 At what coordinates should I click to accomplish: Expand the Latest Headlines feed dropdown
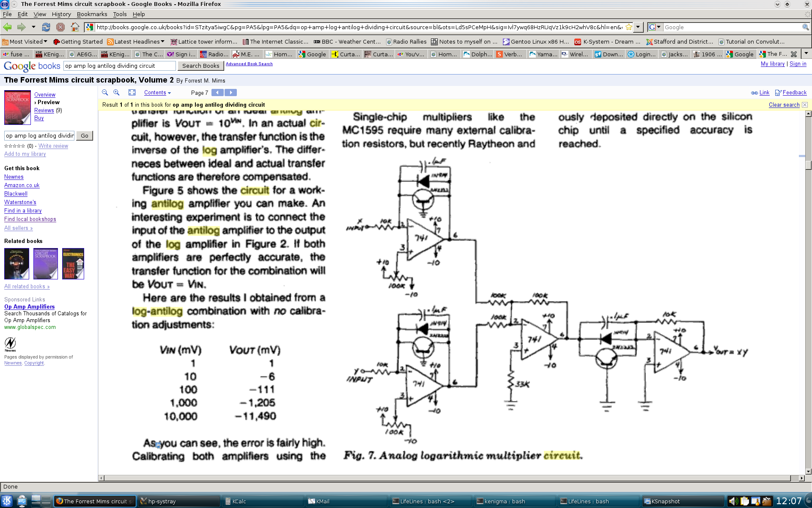135,41
